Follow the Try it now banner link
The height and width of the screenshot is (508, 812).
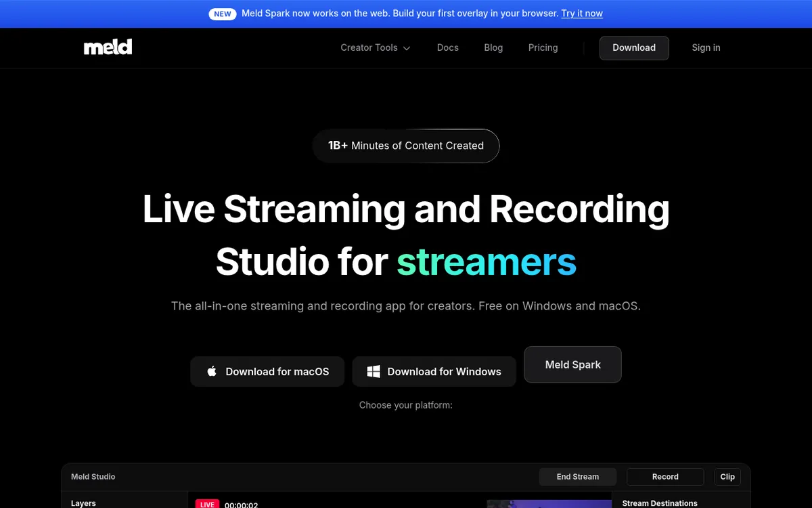tap(582, 14)
